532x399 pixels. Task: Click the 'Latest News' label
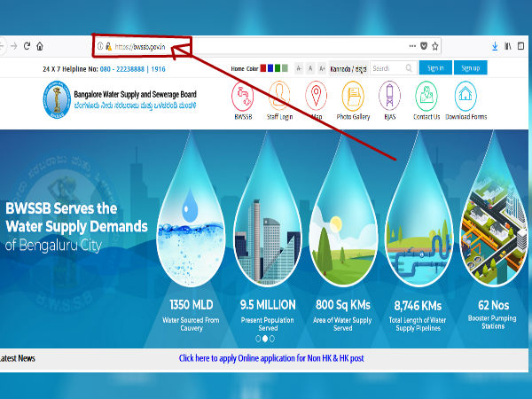(18, 358)
